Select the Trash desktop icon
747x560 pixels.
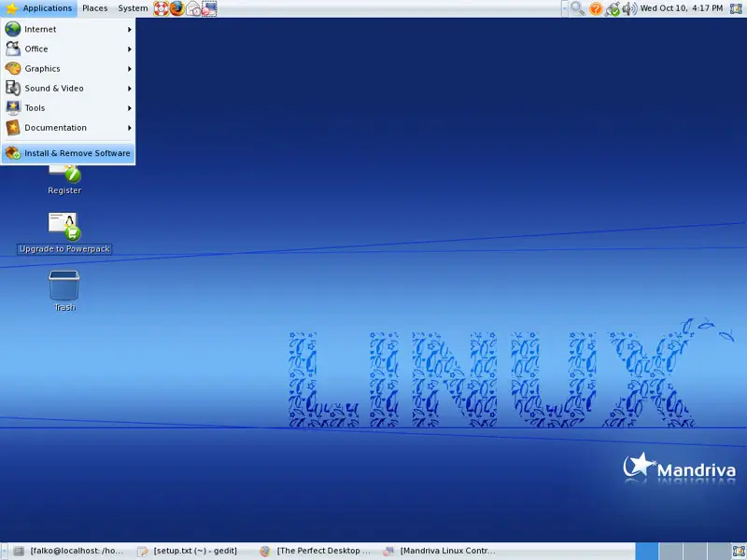(x=64, y=291)
